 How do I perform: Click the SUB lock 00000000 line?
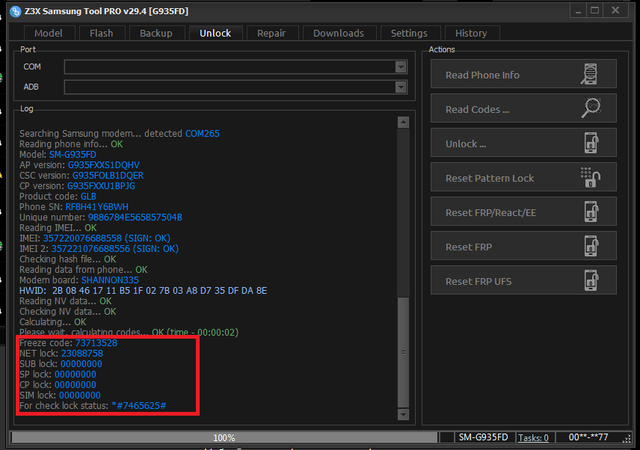coord(61,364)
